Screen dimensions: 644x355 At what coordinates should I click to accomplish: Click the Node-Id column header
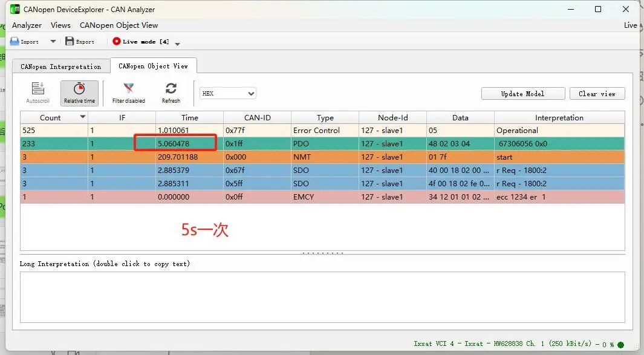[393, 117]
